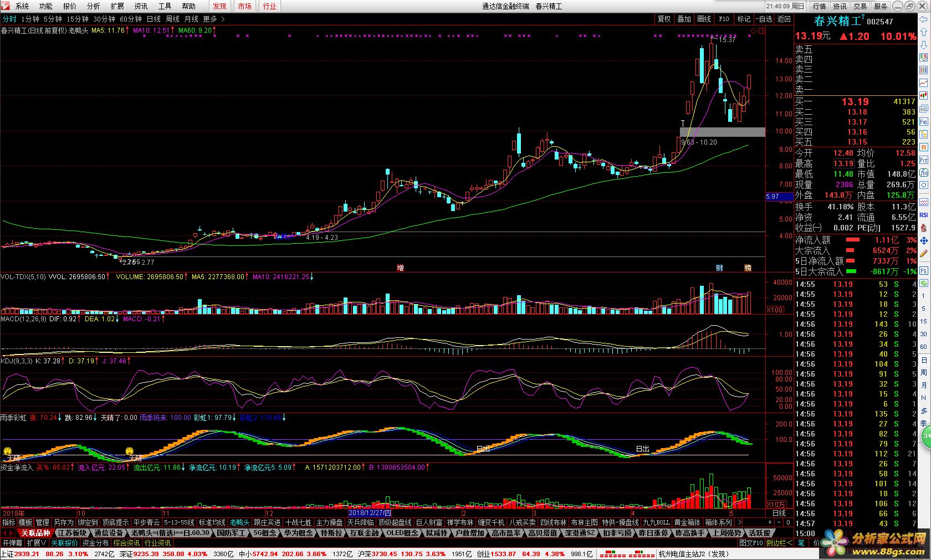The image size is (931, 560).
Task: Open the 分析 menu
Action: click(x=94, y=6)
